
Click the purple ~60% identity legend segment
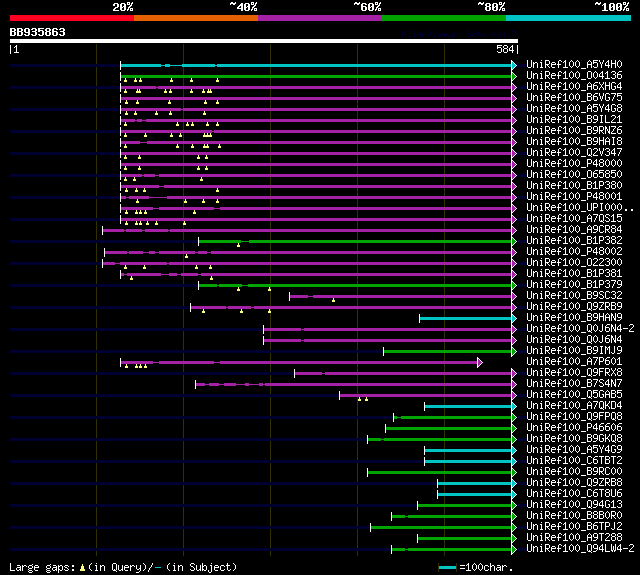click(x=320, y=18)
